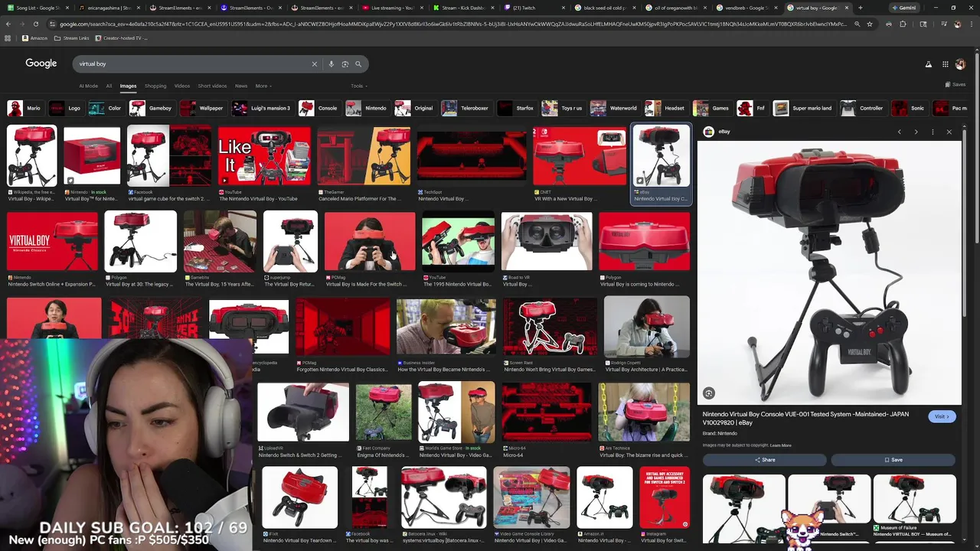The image size is (980, 551).
Task: Go to the Google logo homepage
Action: [x=41, y=64]
